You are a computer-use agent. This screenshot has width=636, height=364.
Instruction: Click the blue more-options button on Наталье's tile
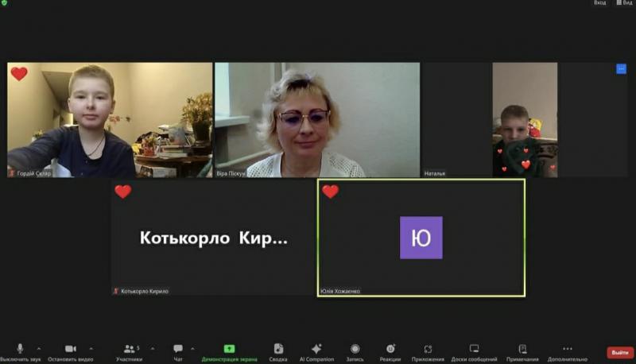[621, 69]
